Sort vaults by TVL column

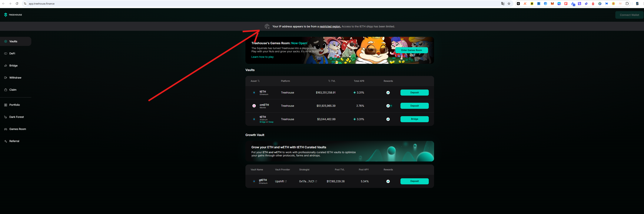pyautogui.click(x=332, y=81)
